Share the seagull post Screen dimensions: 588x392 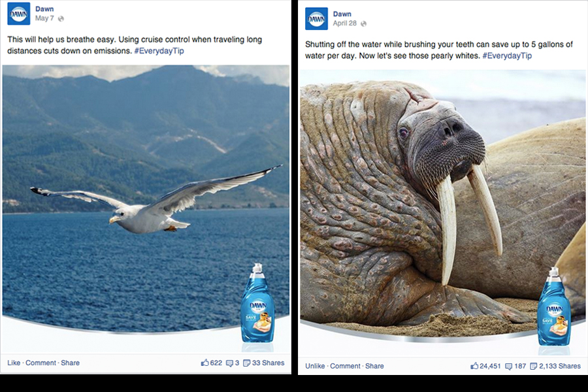[x=70, y=363]
